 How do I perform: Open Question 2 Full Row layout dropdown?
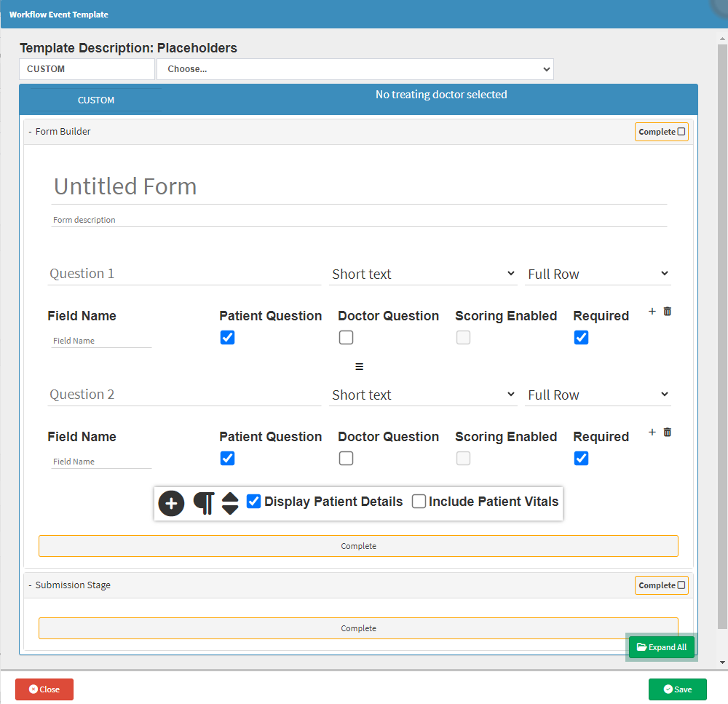[x=597, y=395]
